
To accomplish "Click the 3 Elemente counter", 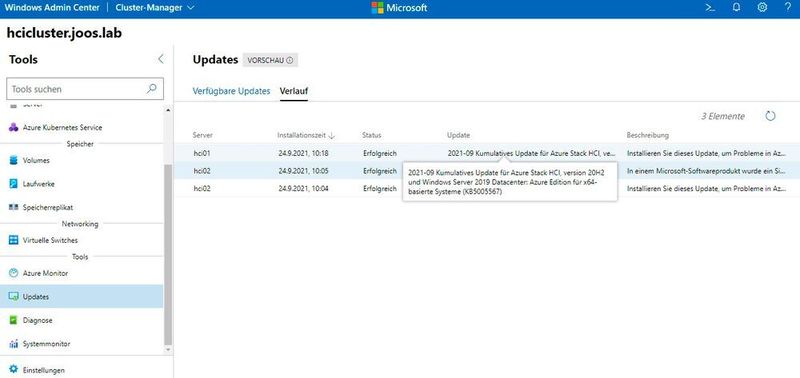I will coord(723,116).
